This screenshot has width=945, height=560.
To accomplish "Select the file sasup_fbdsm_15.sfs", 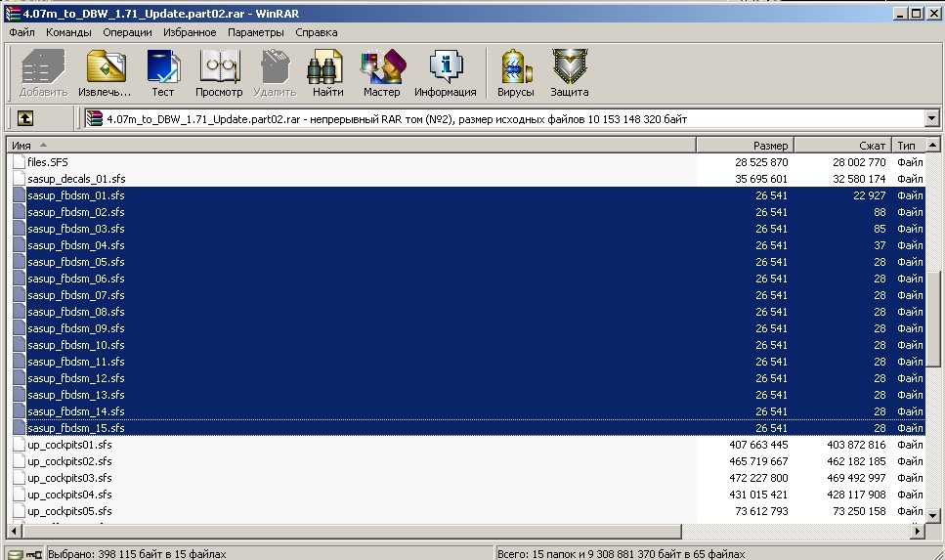I will coord(76,429).
